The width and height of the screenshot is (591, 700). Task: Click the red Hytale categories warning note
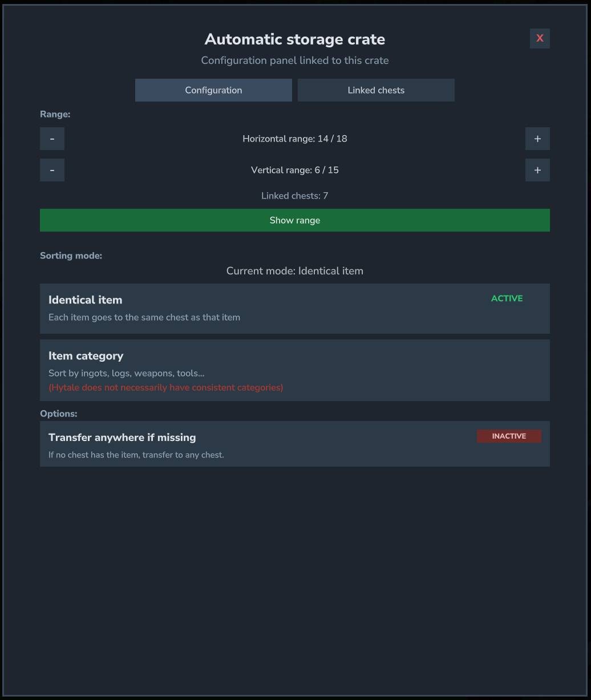[165, 387]
